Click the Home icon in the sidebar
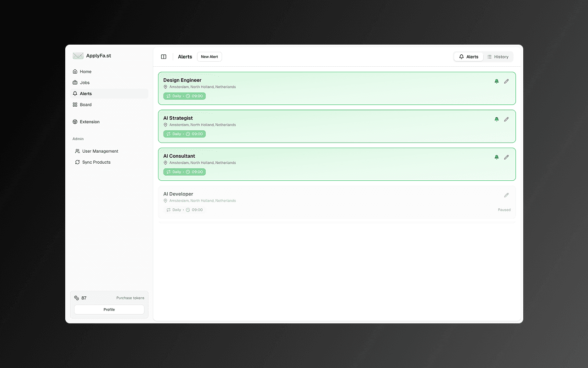Screen dimensions: 588x368 point(74,71)
